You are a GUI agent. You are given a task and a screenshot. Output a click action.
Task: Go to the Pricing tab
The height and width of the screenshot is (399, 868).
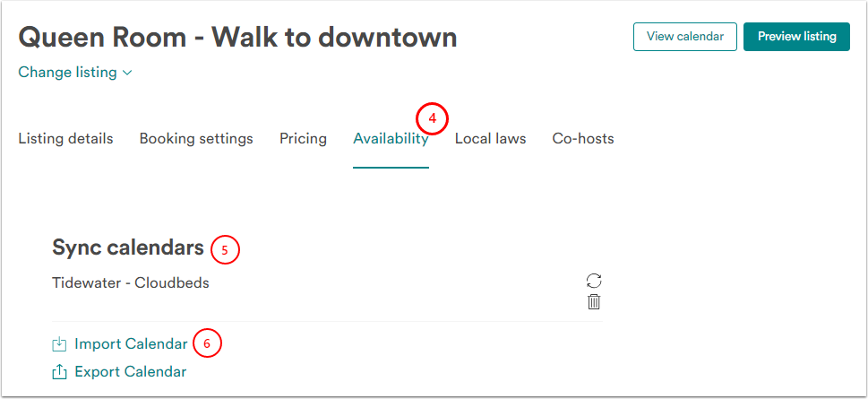[x=303, y=139]
